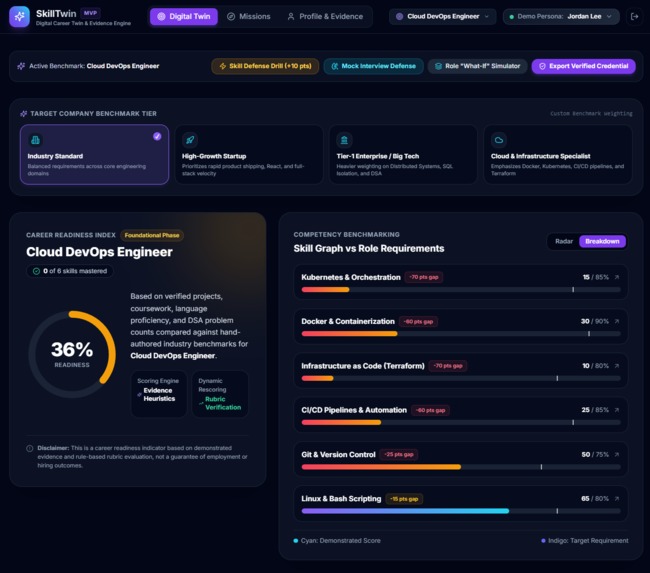650x573 pixels.
Task: Click "Custom Benchmark Weighting" text
Action: tap(591, 114)
